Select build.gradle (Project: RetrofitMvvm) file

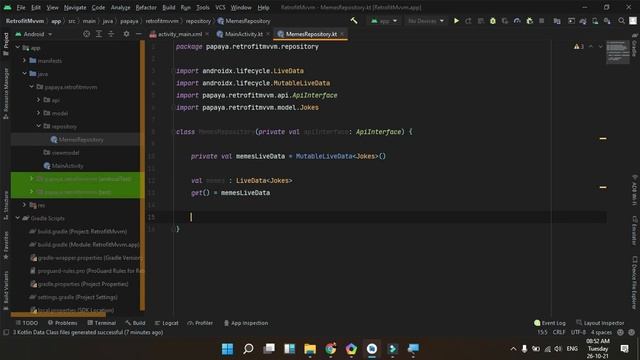[x=78, y=231]
